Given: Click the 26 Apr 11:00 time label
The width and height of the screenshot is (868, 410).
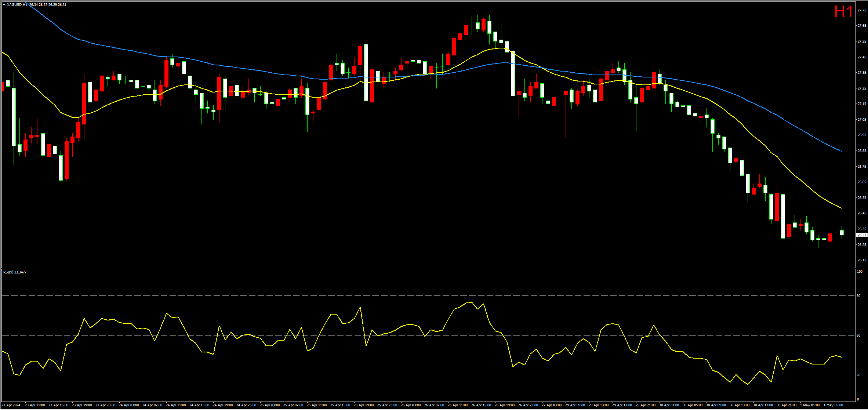Looking at the screenshot, I should (x=458, y=405).
